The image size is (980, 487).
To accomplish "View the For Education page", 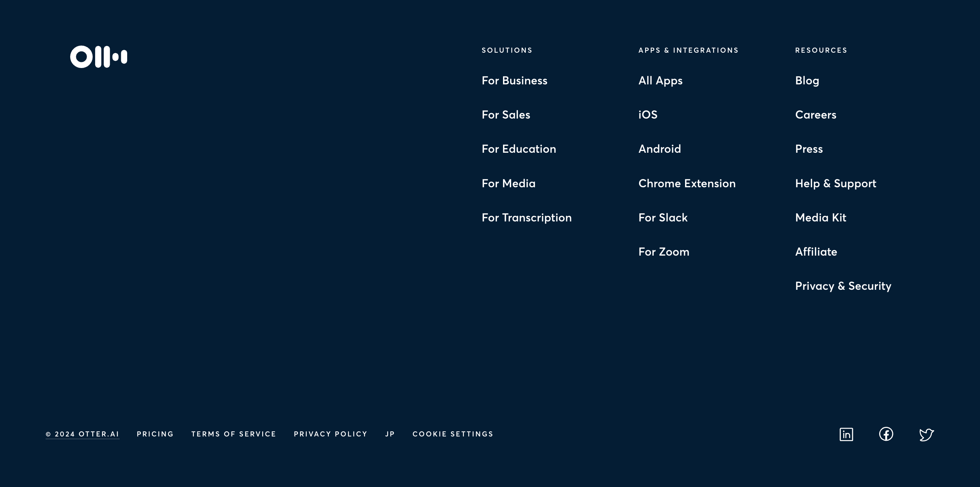I will (519, 149).
